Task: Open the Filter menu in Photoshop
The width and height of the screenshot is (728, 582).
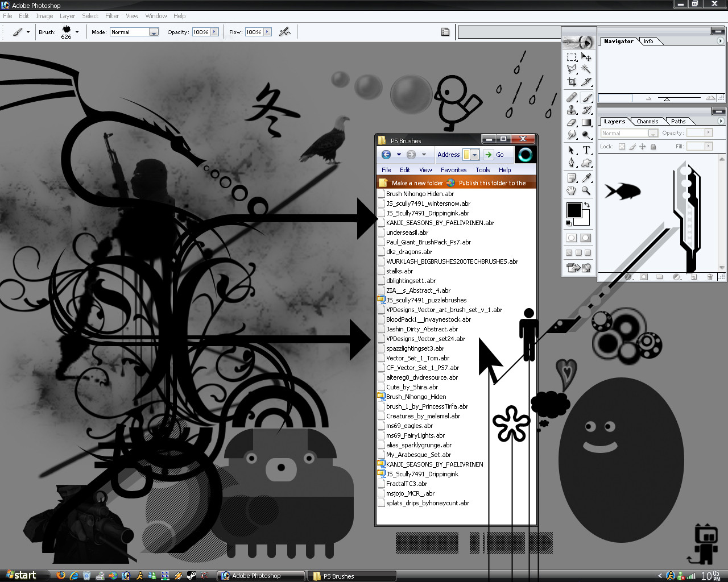Action: point(112,16)
